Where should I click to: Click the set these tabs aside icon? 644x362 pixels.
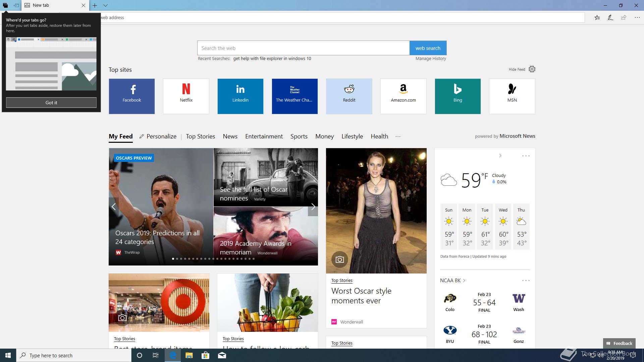point(16,5)
